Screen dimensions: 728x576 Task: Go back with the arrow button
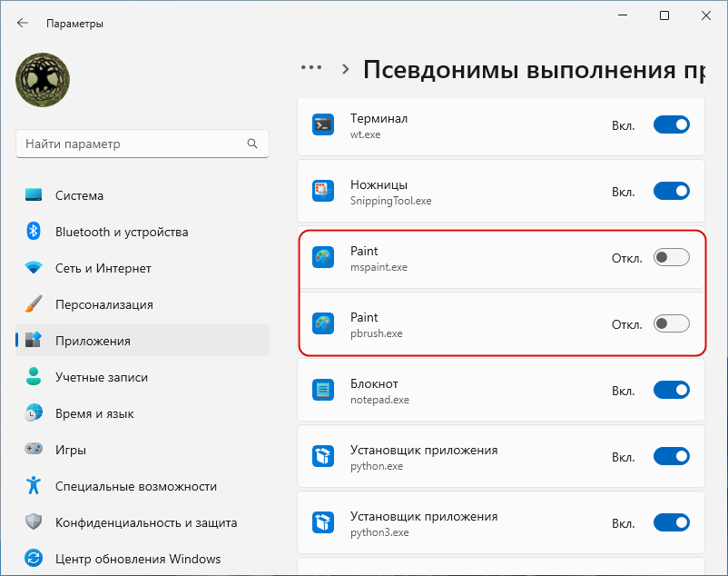point(23,24)
